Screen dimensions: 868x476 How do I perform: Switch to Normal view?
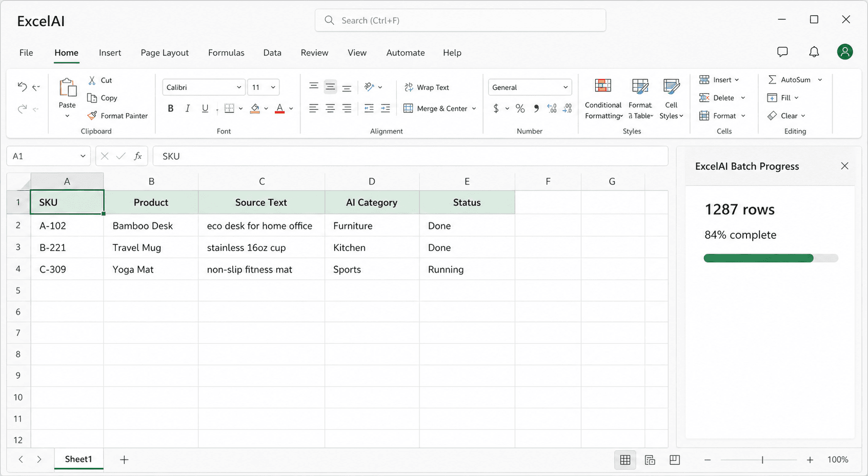coord(625,460)
